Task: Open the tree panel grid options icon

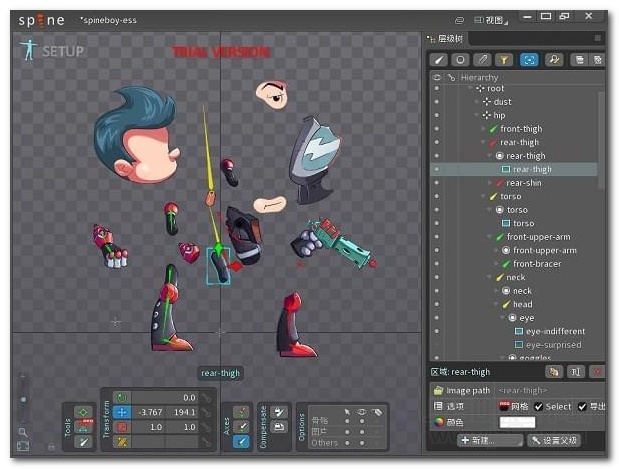Action: [598, 38]
